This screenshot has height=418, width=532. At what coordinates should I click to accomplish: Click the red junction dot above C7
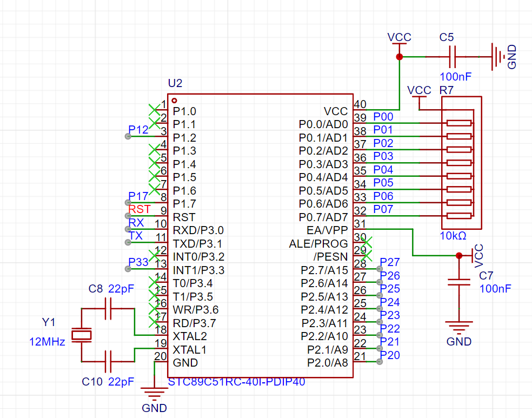tap(459, 255)
